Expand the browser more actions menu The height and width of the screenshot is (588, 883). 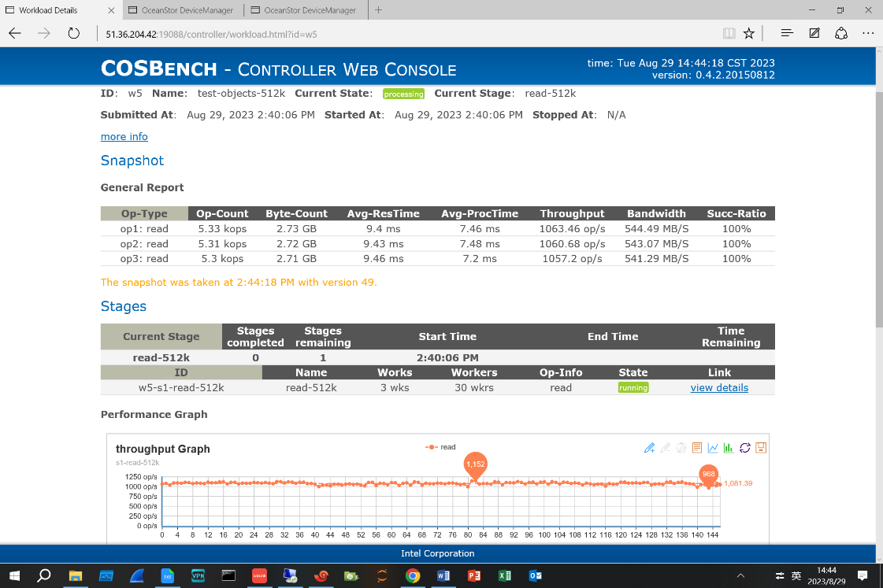(868, 34)
